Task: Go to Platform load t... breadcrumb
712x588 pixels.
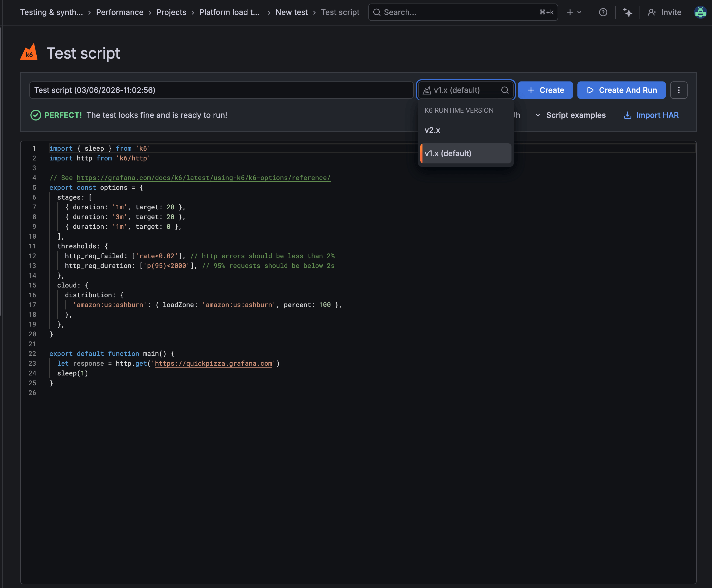Action: (x=229, y=12)
